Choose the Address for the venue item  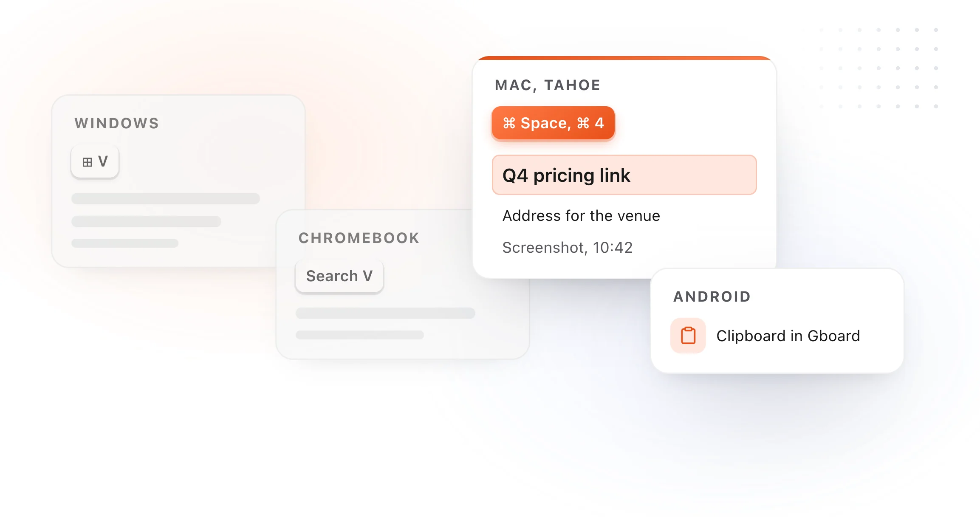tap(581, 216)
